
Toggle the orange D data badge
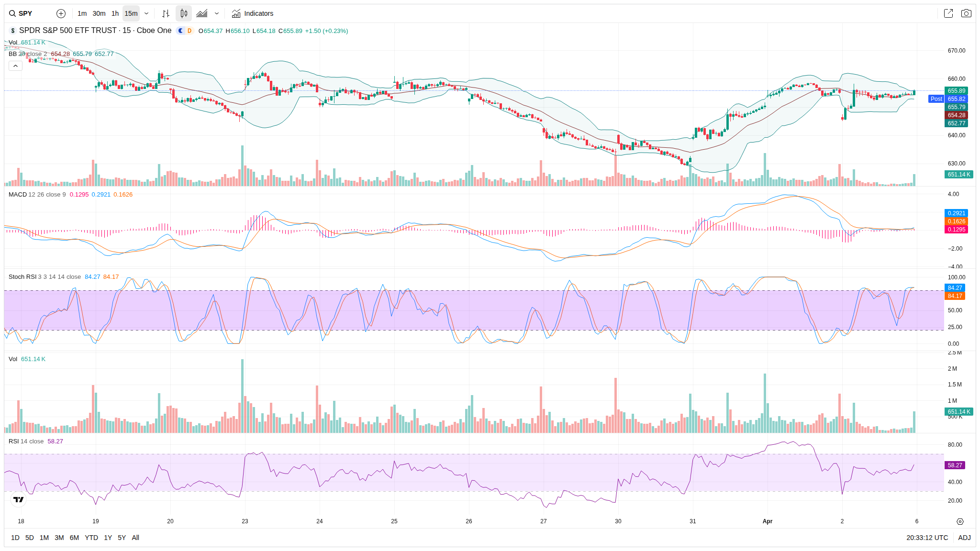point(189,31)
